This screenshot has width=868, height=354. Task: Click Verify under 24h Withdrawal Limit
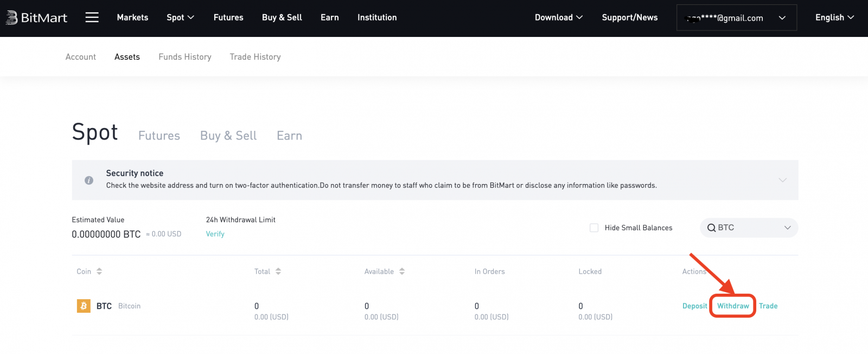[x=215, y=234]
